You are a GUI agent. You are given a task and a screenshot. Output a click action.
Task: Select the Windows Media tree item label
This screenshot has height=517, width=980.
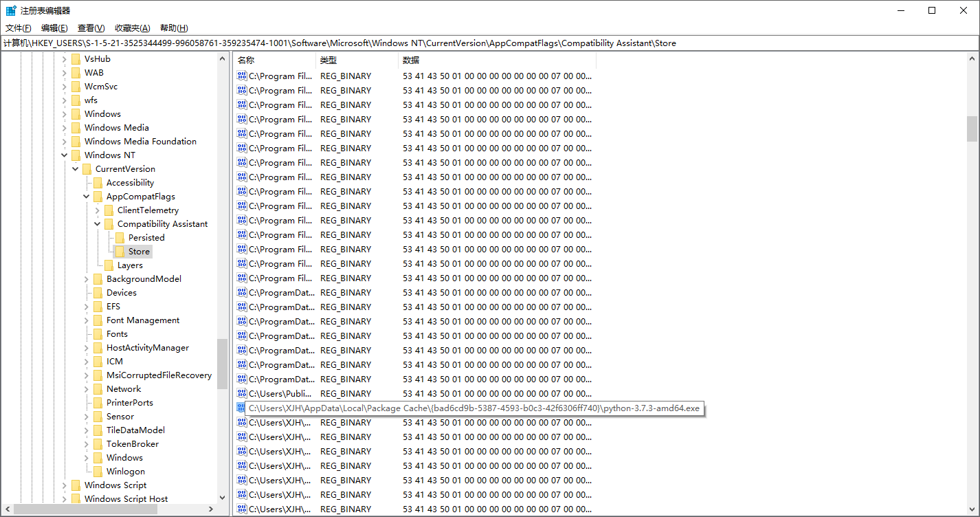coord(116,128)
